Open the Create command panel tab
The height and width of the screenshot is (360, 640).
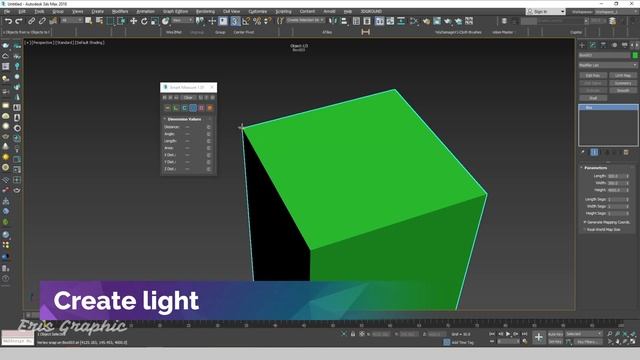582,45
